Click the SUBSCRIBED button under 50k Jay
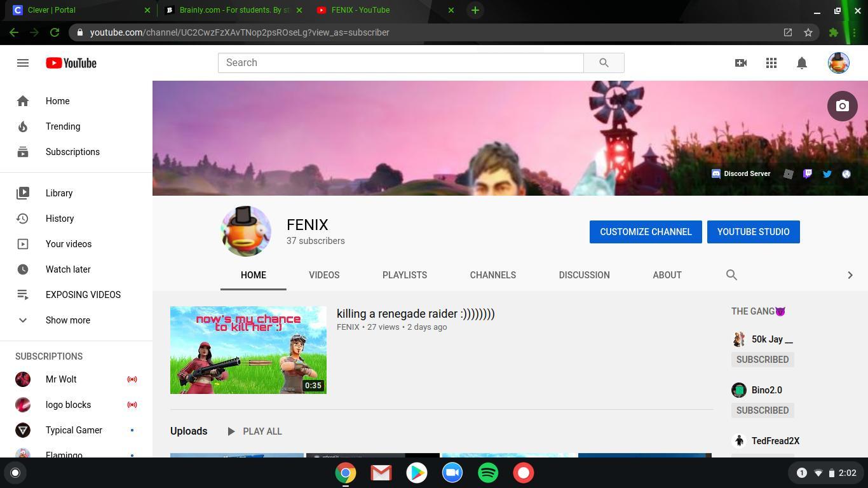868x488 pixels. point(763,360)
